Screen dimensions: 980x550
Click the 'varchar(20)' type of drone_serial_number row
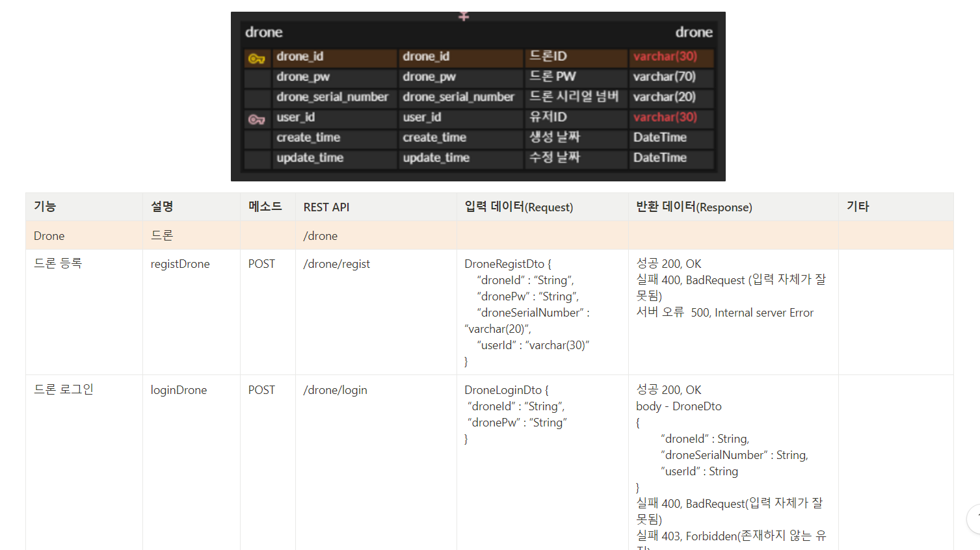(665, 97)
